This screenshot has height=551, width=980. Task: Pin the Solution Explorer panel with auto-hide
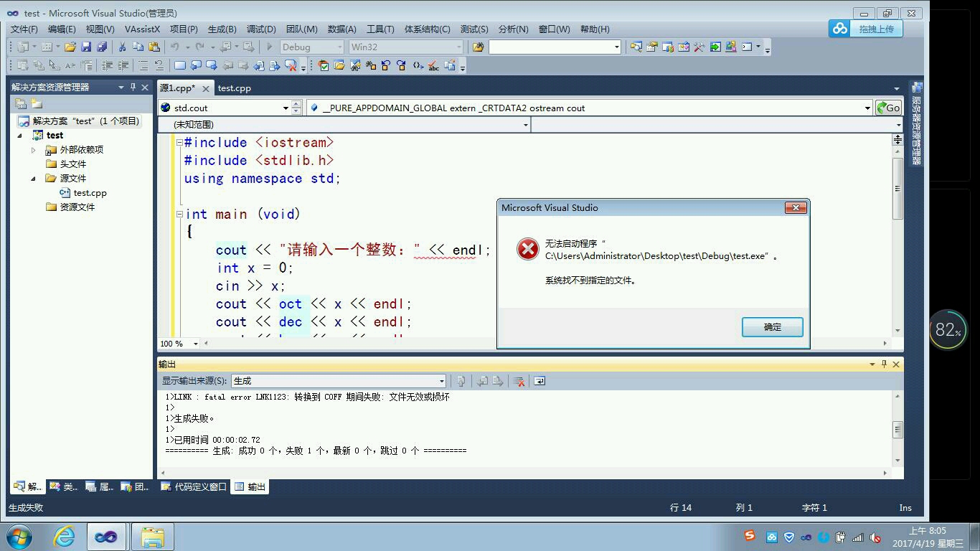(133, 87)
